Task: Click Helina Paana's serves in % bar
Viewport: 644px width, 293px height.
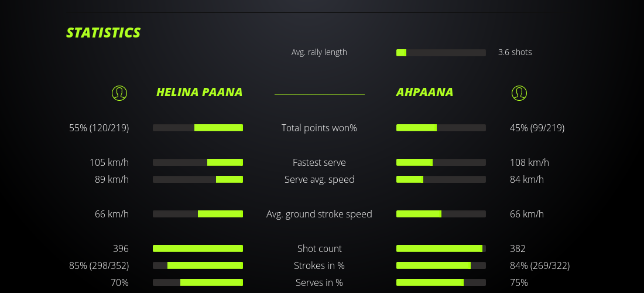Action: click(198, 282)
